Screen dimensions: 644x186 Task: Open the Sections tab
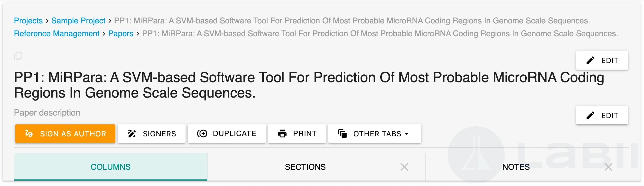point(305,167)
